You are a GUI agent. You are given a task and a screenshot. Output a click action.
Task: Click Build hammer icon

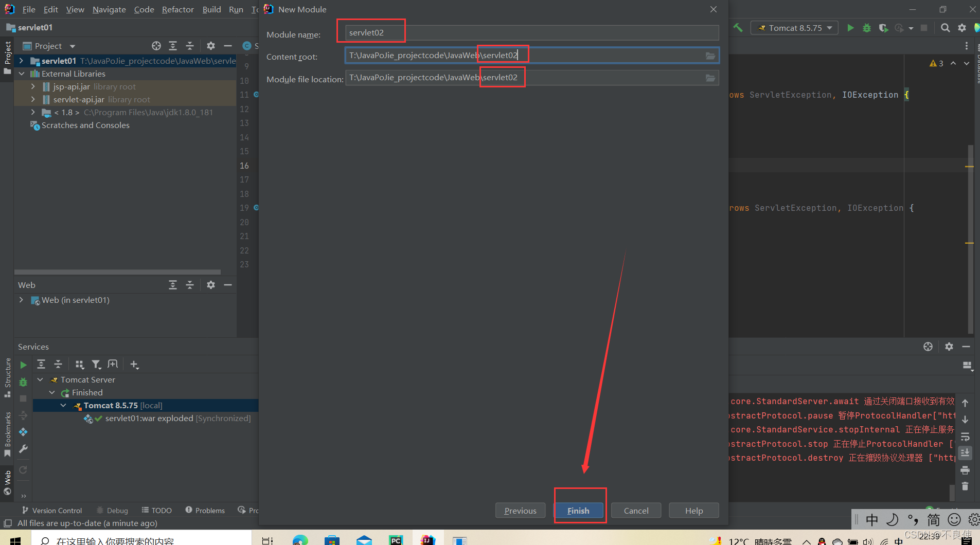click(738, 28)
